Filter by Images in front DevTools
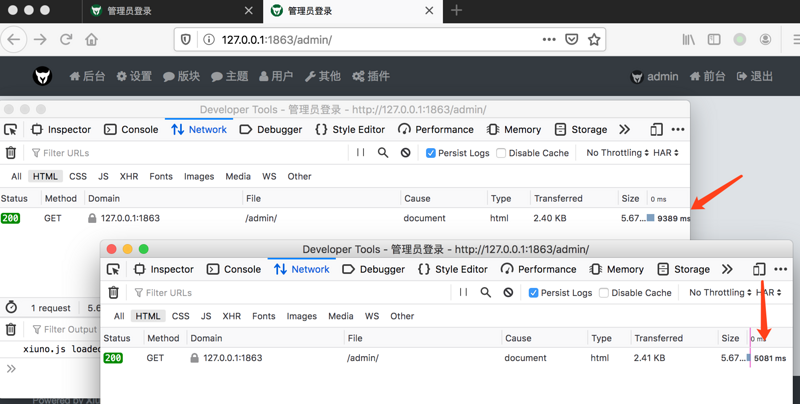The width and height of the screenshot is (800, 404). (x=302, y=316)
